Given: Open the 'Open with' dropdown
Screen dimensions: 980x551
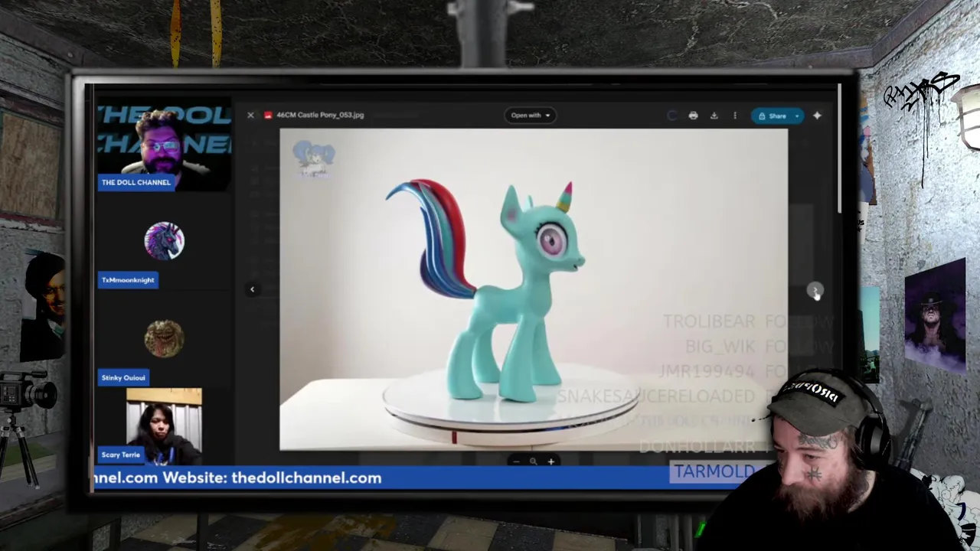Looking at the screenshot, I should pos(531,116).
